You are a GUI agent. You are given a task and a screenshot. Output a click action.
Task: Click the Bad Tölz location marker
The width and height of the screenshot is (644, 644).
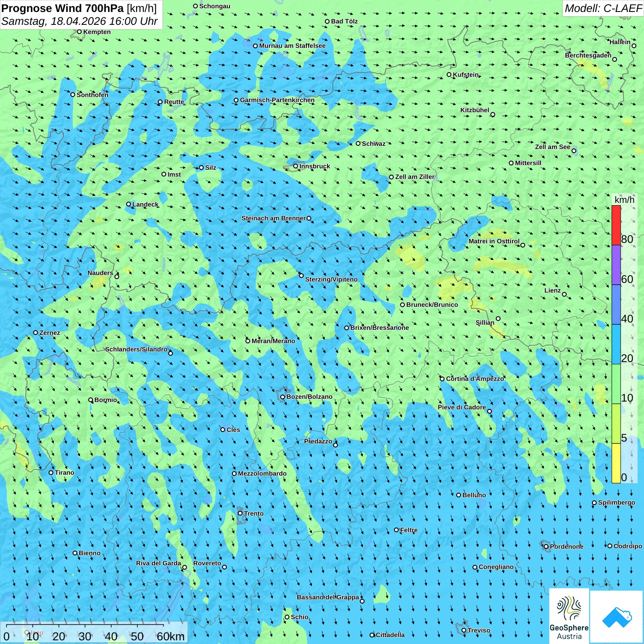[x=328, y=21]
